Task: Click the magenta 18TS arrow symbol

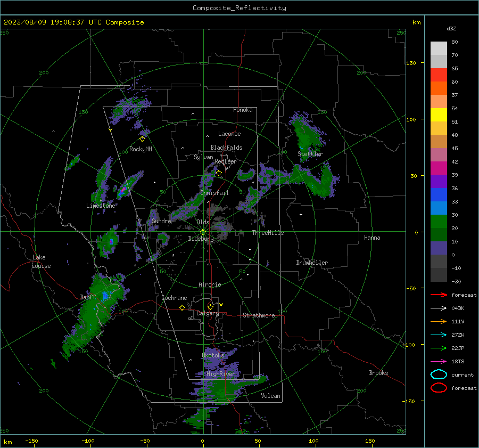Action: tap(439, 362)
